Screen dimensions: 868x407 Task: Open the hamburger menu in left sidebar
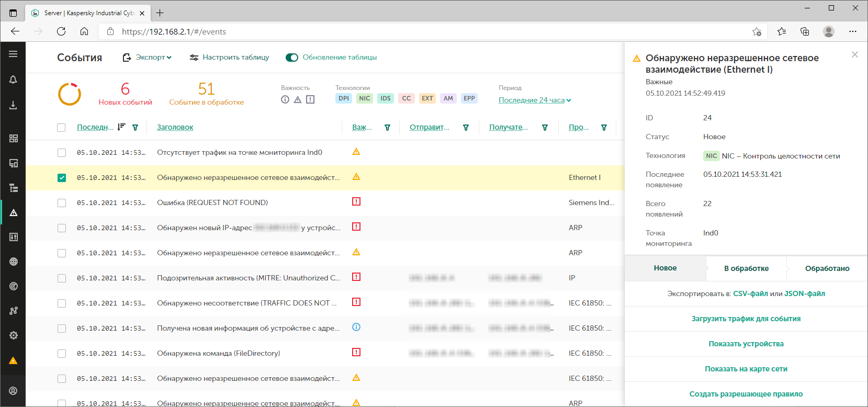pyautogui.click(x=13, y=54)
